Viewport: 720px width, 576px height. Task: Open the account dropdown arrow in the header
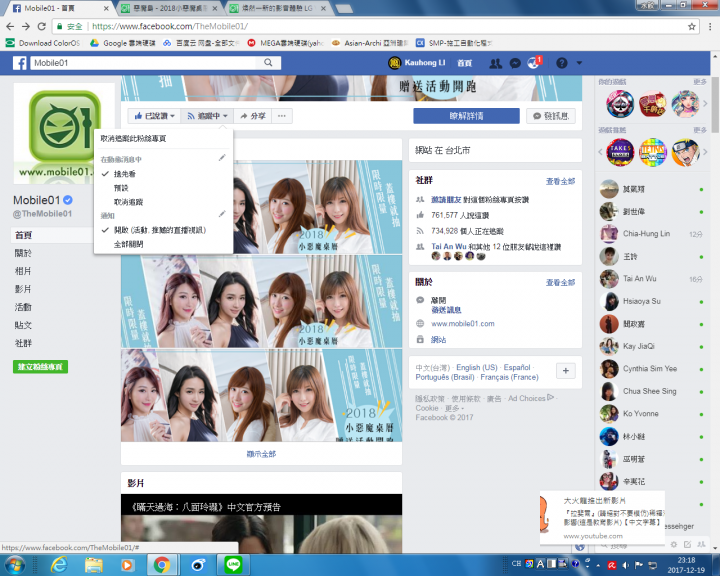coord(579,63)
